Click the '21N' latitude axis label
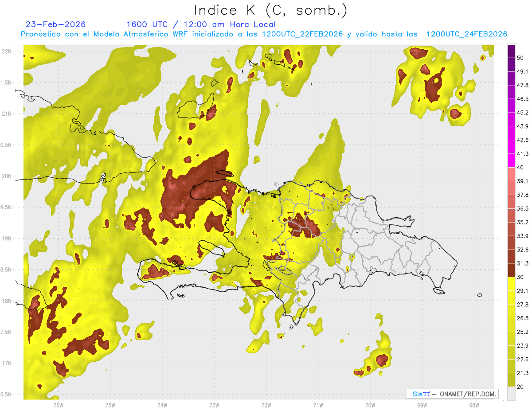The height and width of the screenshot is (411, 532). point(7,114)
